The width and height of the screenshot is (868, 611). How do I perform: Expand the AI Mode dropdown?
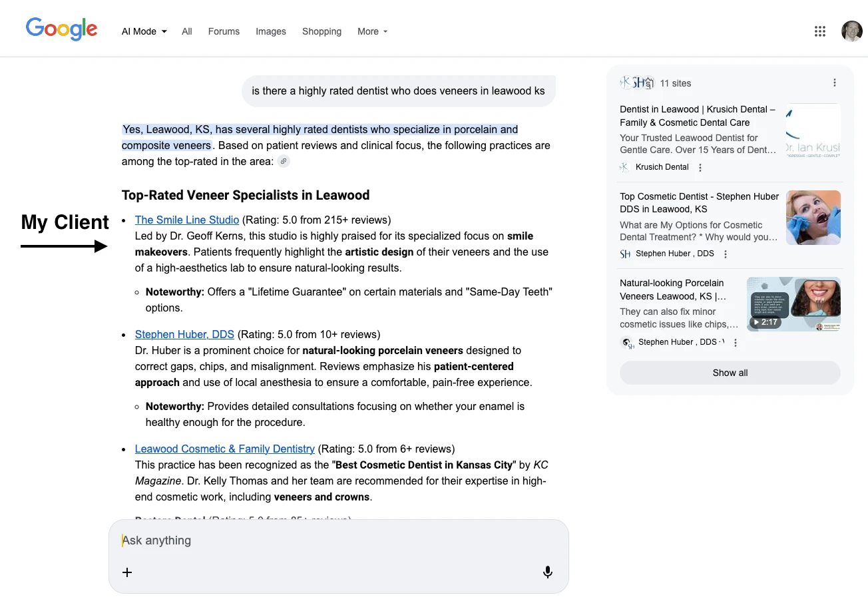coord(144,31)
